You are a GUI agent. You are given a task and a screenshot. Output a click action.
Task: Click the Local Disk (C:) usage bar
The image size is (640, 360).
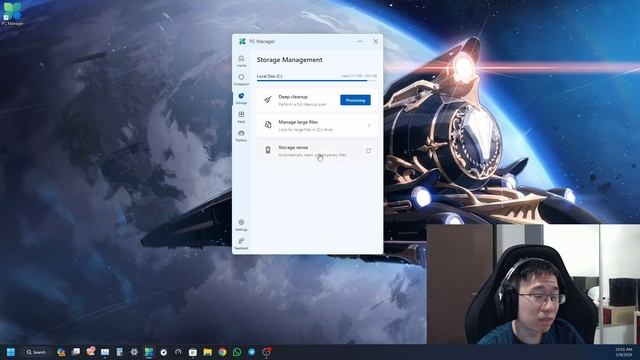[317, 81]
